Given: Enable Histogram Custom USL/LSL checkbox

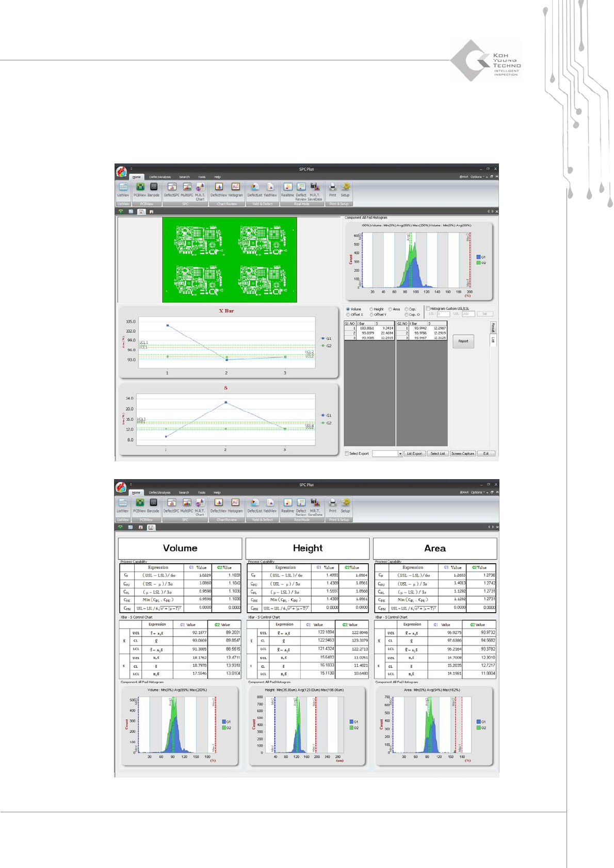Looking at the screenshot, I should 428,308.
